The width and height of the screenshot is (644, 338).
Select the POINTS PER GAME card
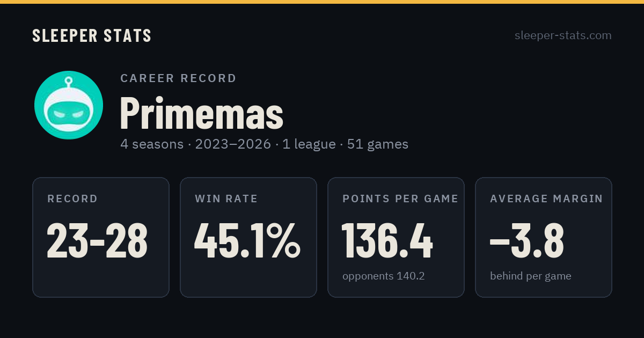point(396,237)
